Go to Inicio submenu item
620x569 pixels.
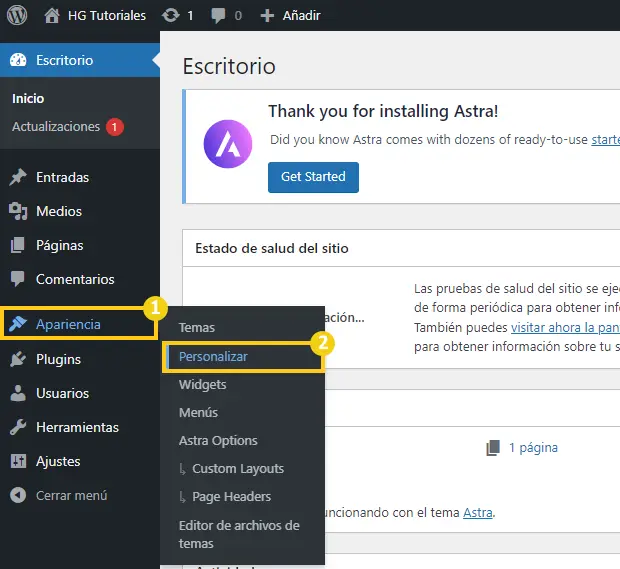pyautogui.click(x=28, y=98)
